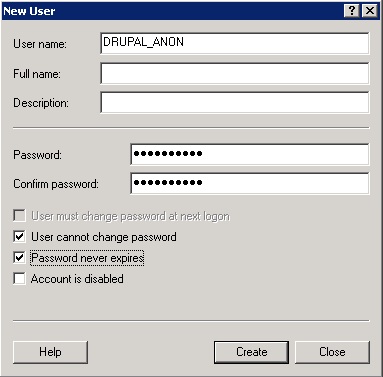Open Help with the bottom-left Help button
Screen dimensions: 383x377
[x=50, y=352]
